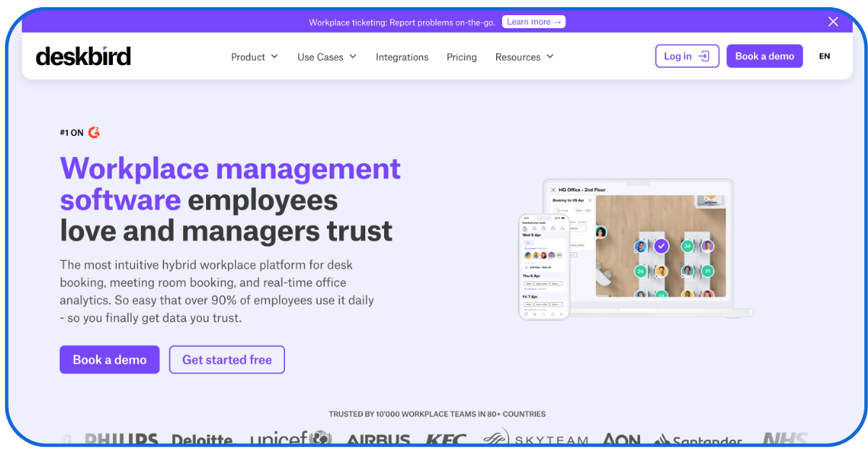Tap the profile icon in the phone mockup nav
This screenshot has width=868, height=454.
tap(561, 314)
